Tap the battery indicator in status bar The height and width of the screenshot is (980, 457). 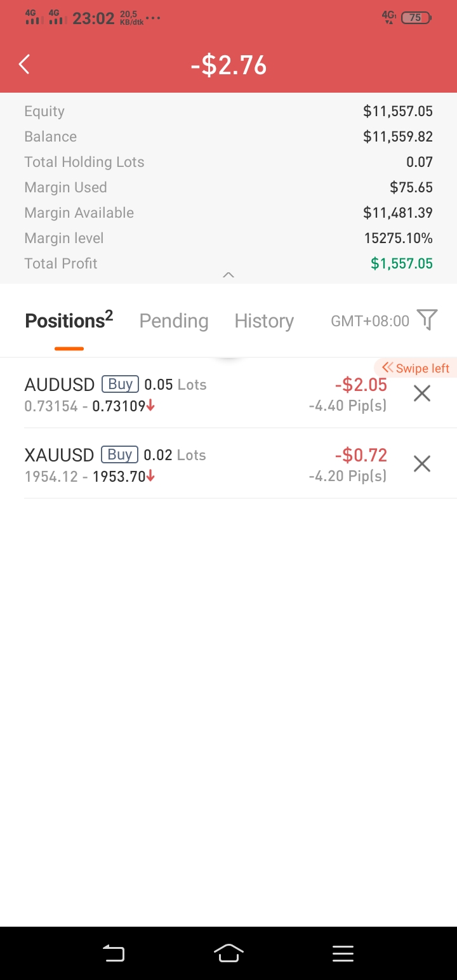click(x=416, y=18)
